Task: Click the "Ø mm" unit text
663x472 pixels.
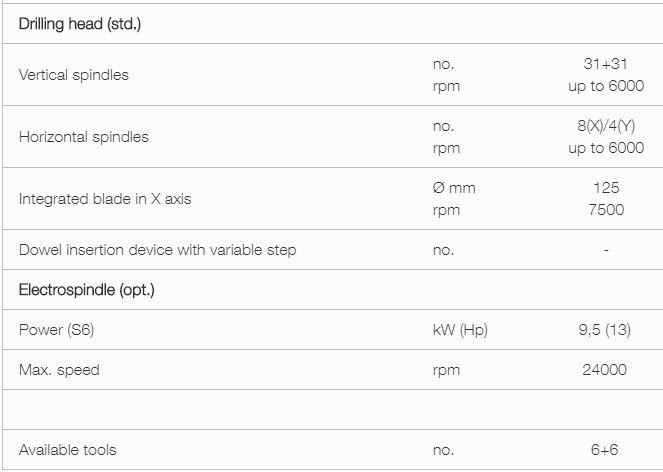Action: tap(454, 188)
